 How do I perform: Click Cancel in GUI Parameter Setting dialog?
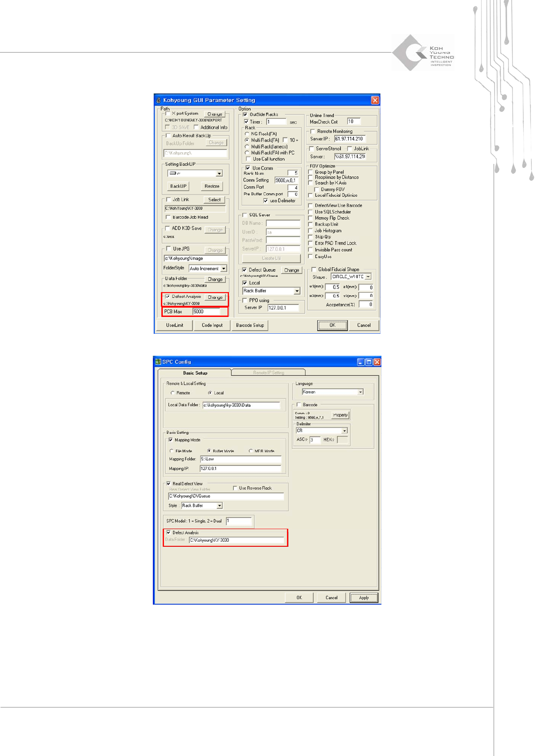point(364,325)
